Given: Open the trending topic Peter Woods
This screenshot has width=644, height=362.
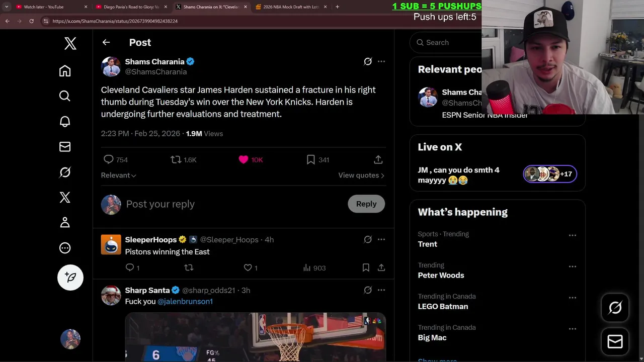Looking at the screenshot, I should pos(441,275).
